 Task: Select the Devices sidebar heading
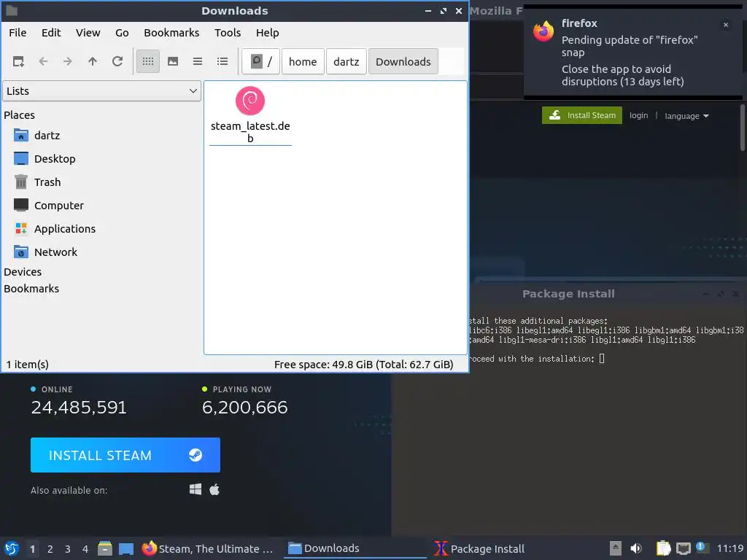tap(23, 272)
